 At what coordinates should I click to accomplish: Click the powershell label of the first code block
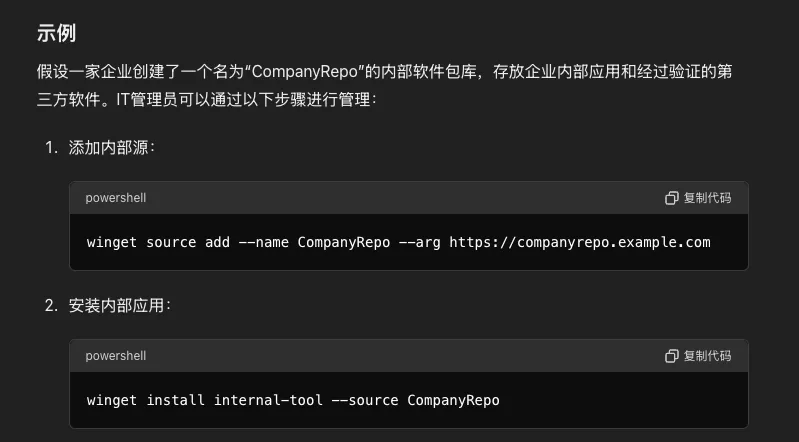point(116,198)
